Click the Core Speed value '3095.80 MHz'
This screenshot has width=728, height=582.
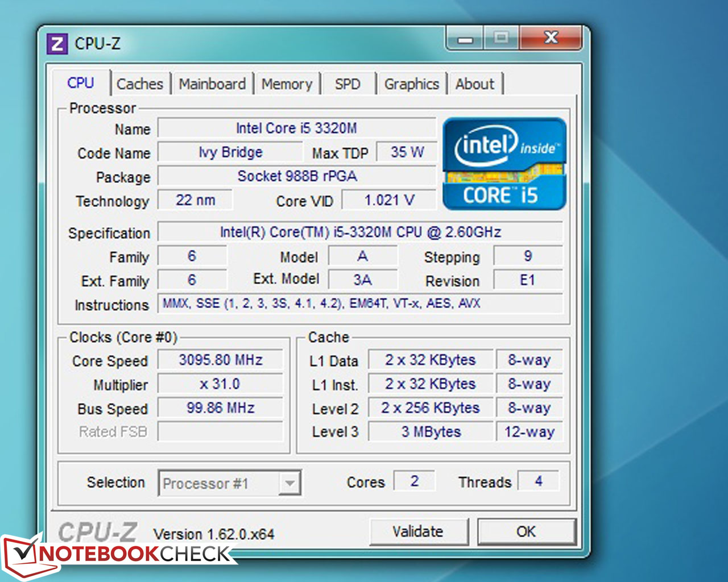[x=221, y=360]
